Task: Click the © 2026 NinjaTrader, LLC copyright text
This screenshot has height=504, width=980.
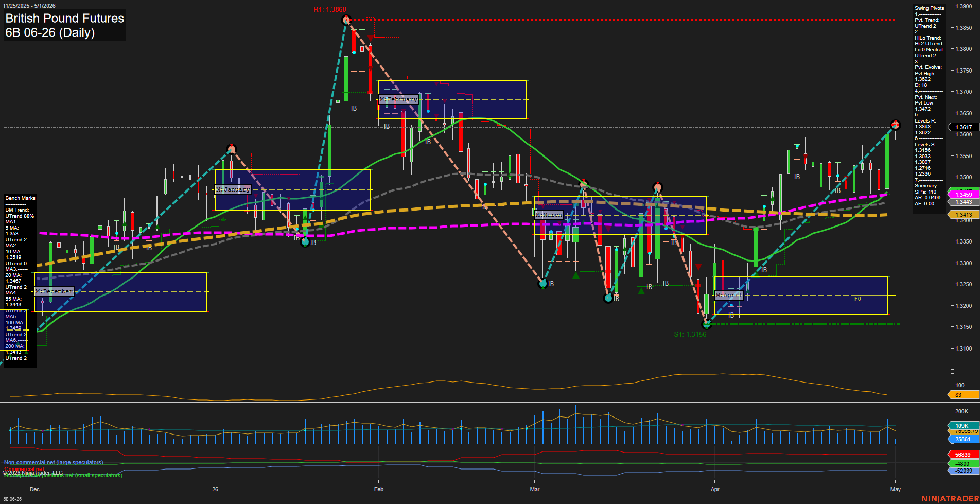Action: [x=33, y=473]
